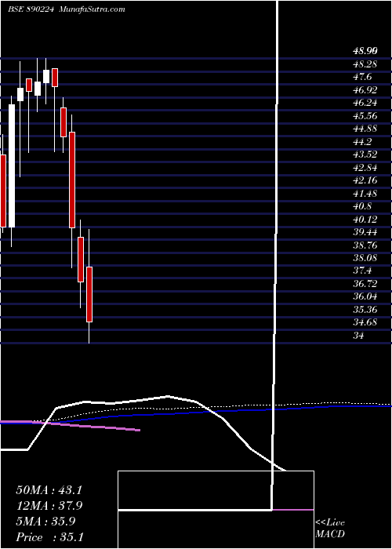Click the MunafaSutra.com text
The image size is (392, 549).
(x=93, y=9)
